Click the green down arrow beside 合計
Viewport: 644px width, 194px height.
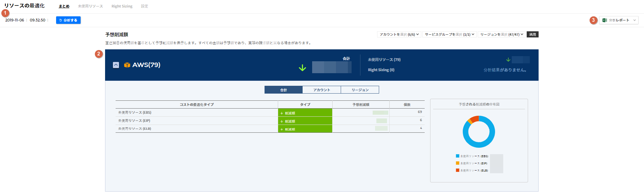[302, 68]
